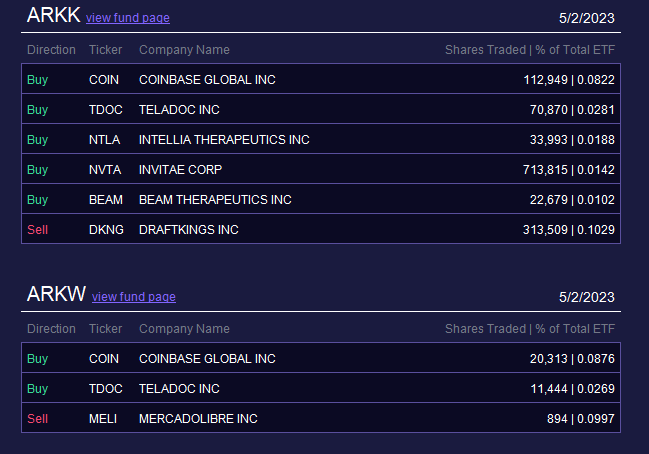The width and height of the screenshot is (649, 454).
Task: Select the MELI MercadoLibre sell row
Action: (321, 418)
